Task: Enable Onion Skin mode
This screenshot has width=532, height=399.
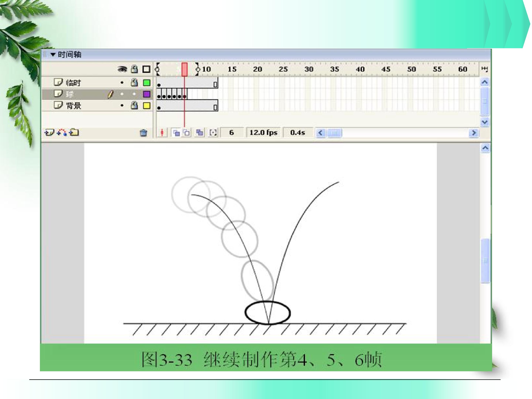Action: (176, 132)
